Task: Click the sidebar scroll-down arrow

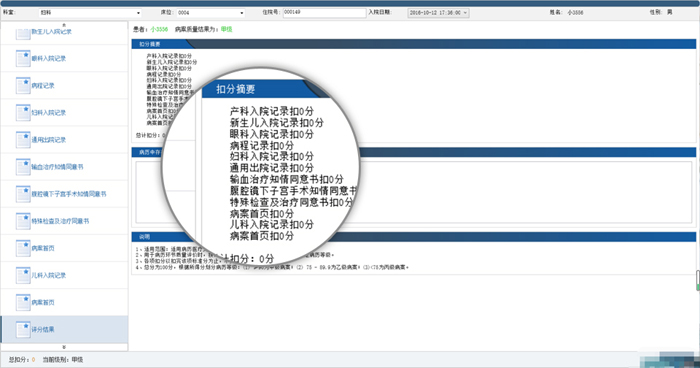Action: (x=64, y=347)
